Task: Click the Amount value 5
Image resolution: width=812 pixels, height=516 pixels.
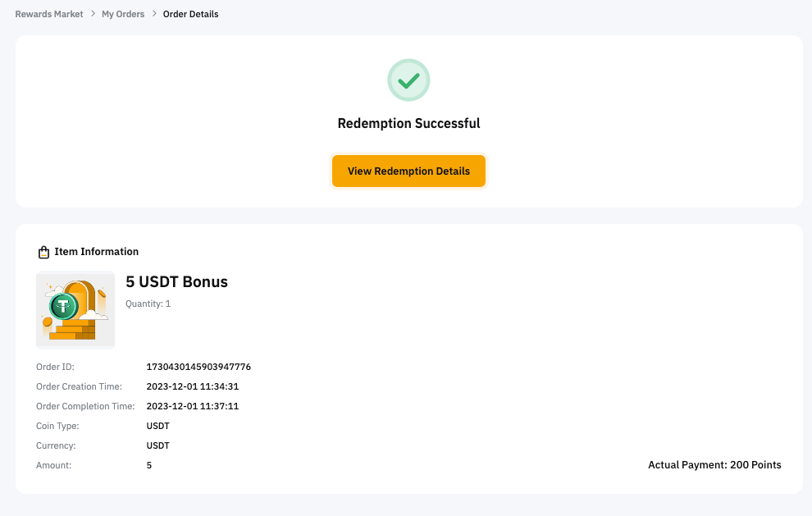Action: [149, 465]
